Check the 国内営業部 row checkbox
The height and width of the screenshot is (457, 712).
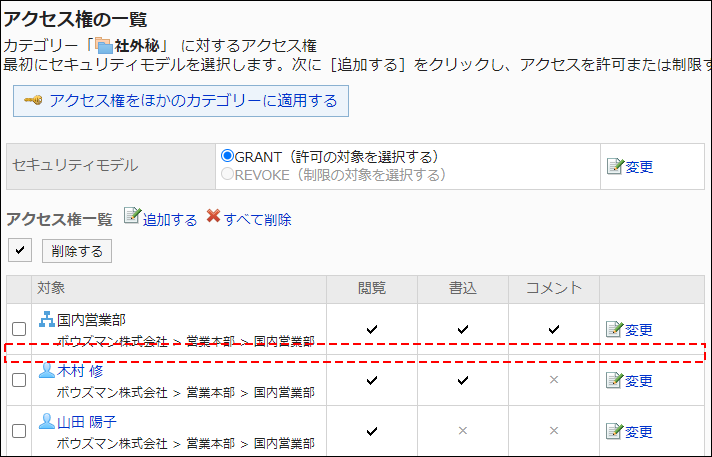(19, 329)
